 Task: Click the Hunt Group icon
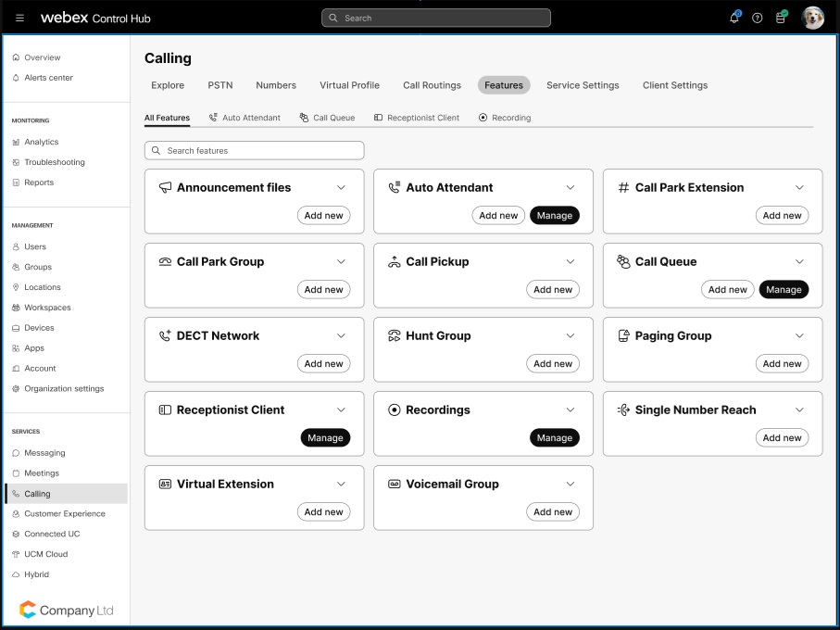tap(395, 336)
